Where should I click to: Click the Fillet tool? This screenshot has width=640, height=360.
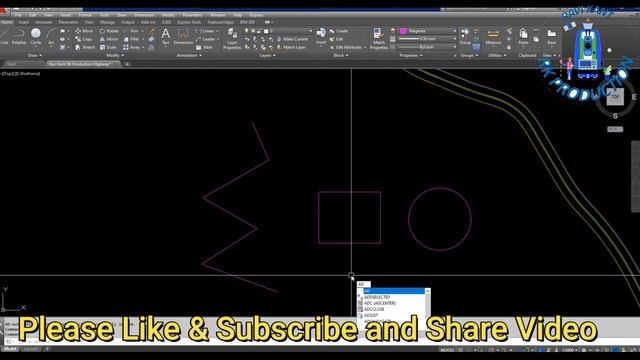click(131, 39)
